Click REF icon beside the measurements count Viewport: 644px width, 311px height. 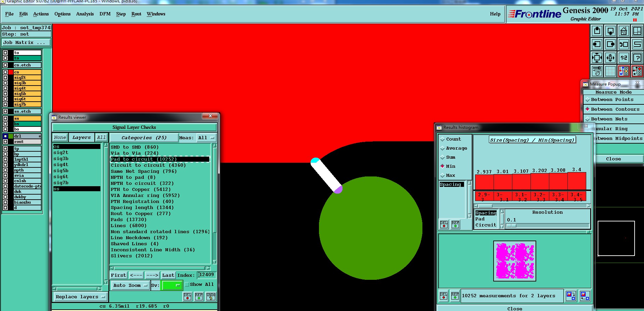[455, 296]
